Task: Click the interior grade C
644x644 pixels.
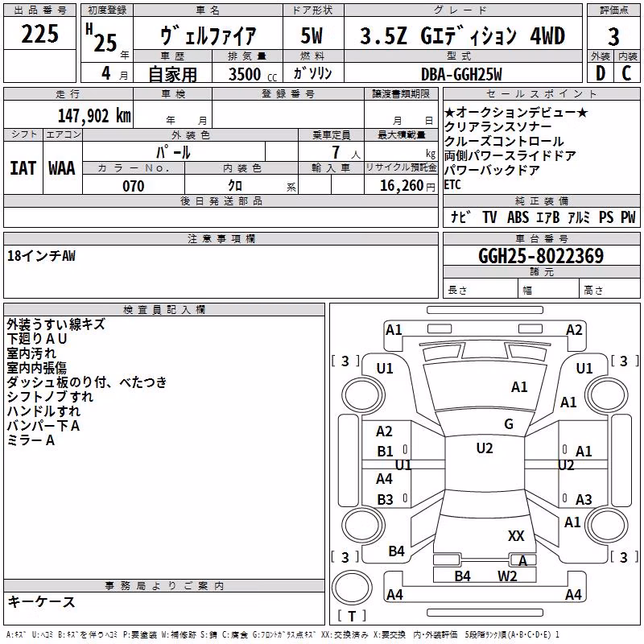Action: 626,73
